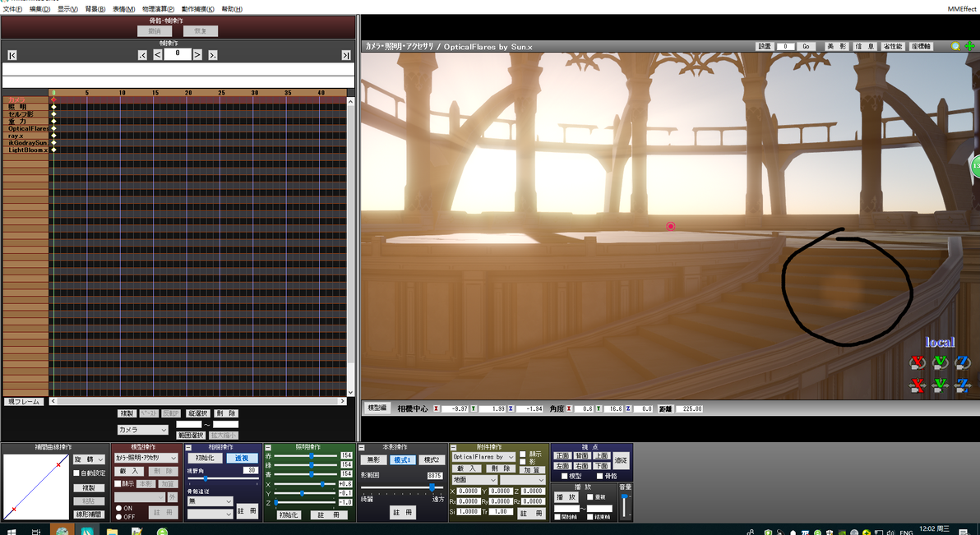Screen dimensions: 980x535
Task: Click the green move arrows icon
Action: pyautogui.click(x=969, y=46)
